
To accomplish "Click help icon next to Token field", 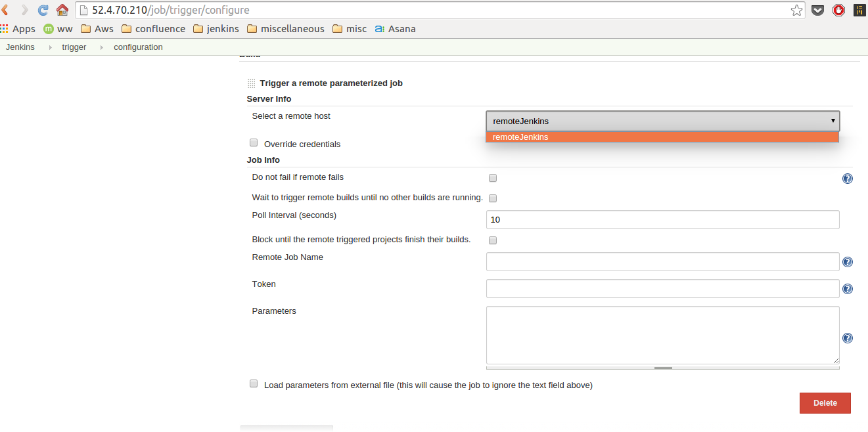I will (848, 289).
